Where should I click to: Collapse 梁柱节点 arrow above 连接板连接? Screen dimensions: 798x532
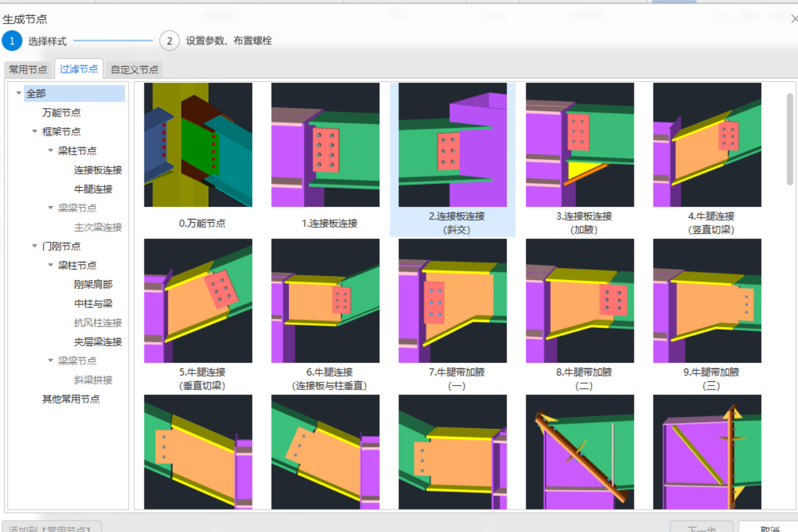tap(51, 151)
